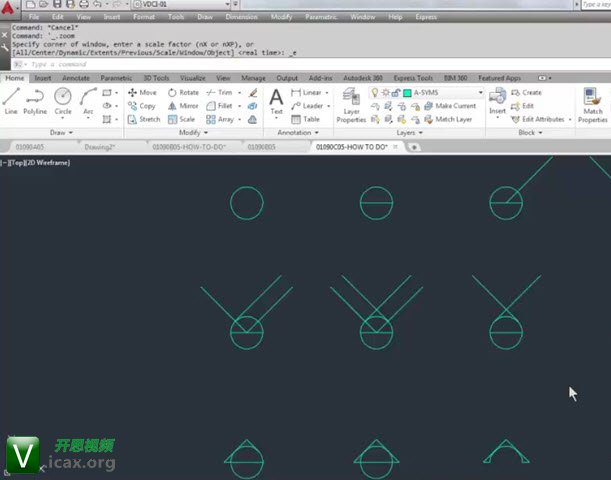Switch to the Parametric ribbon tab
This screenshot has height=480, width=611.
coord(116,78)
